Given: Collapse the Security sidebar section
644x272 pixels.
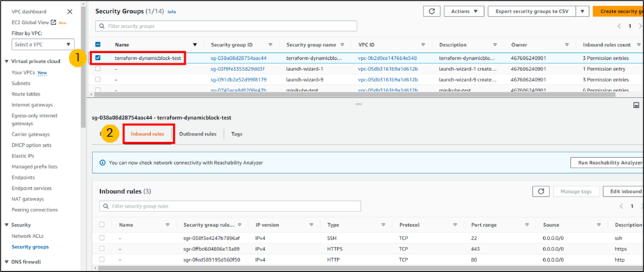Looking at the screenshot, I should (7, 225).
